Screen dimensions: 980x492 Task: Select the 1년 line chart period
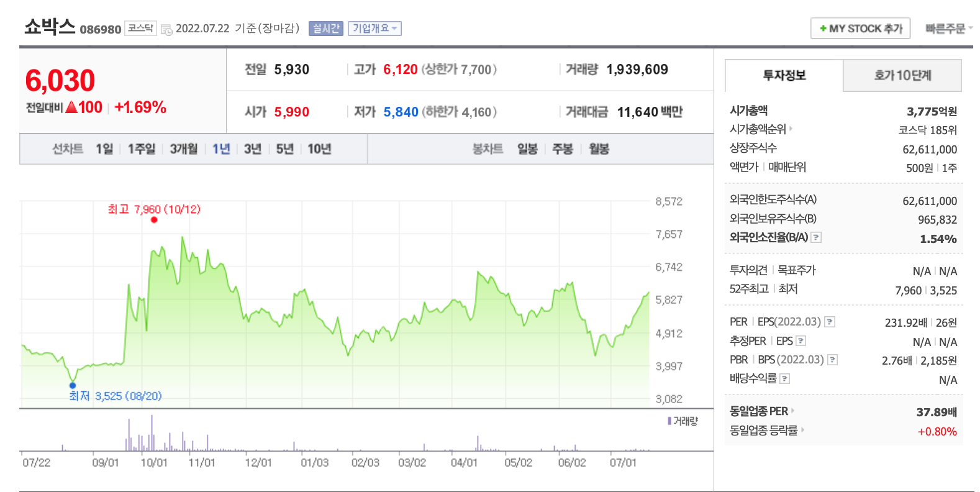[221, 149]
